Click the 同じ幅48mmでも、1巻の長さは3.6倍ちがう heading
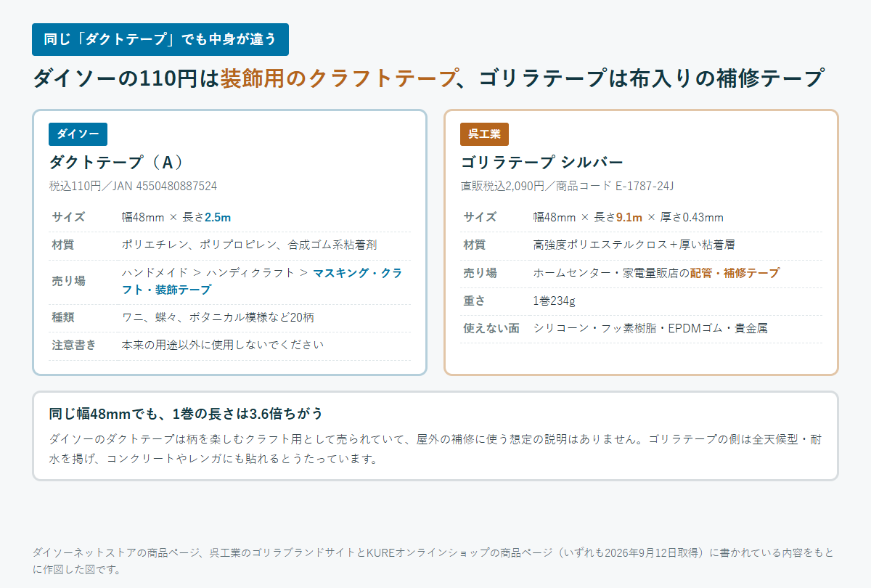 [186, 414]
